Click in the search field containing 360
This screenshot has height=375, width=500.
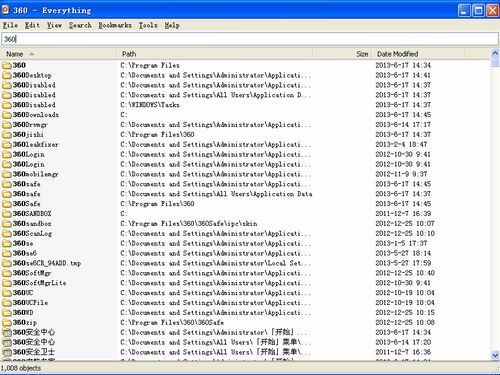tap(250, 39)
